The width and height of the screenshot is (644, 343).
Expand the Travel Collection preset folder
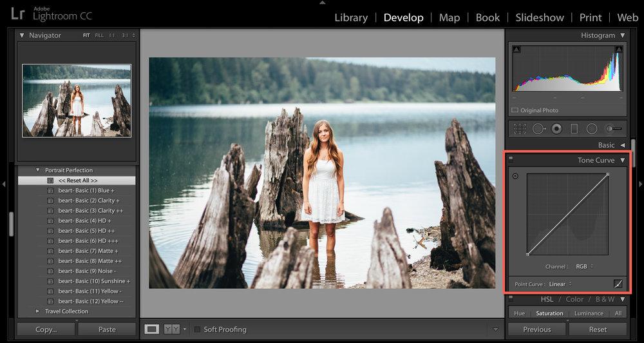(38, 311)
